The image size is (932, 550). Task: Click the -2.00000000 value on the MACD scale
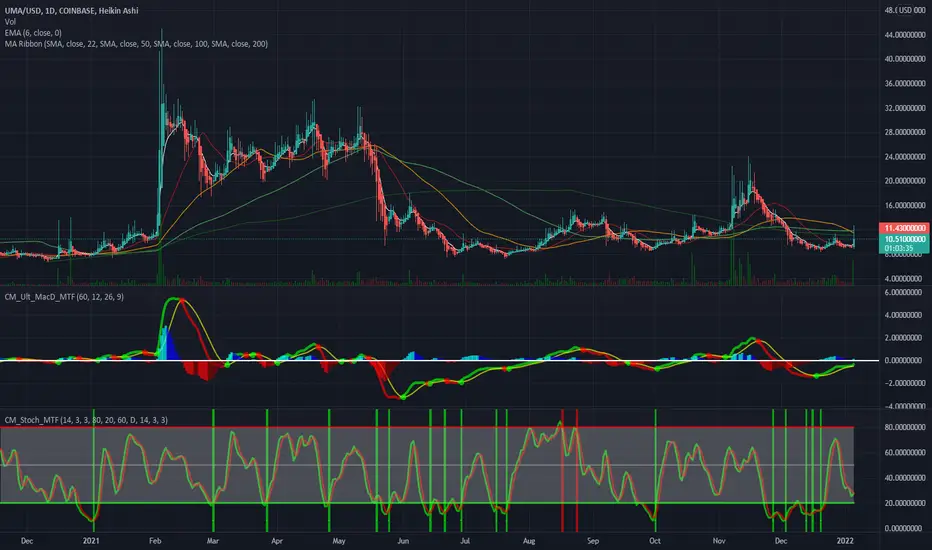(x=903, y=384)
